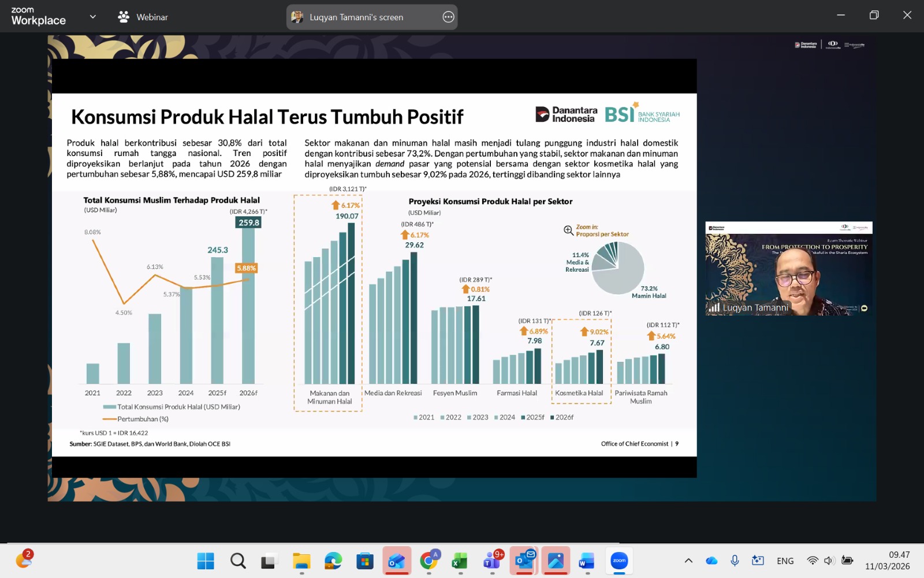The height and width of the screenshot is (578, 924).
Task: Open File Explorer from the taskbar
Action: click(301, 561)
